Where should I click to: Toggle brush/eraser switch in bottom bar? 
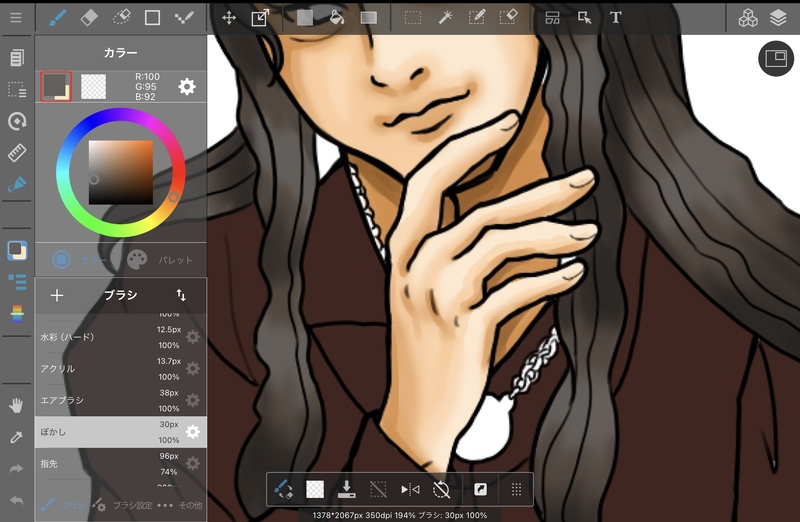point(283,489)
